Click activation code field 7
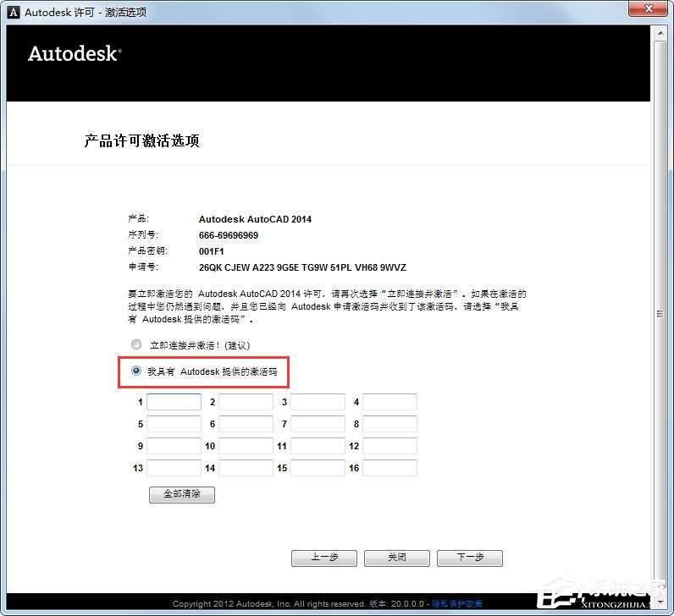Image resolution: width=674 pixels, height=616 pixels. [x=318, y=424]
